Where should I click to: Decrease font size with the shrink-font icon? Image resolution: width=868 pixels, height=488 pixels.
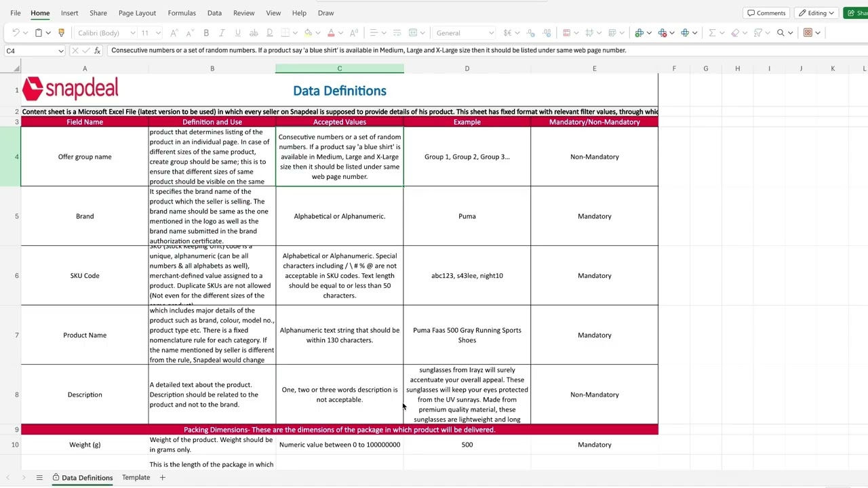[x=191, y=33]
